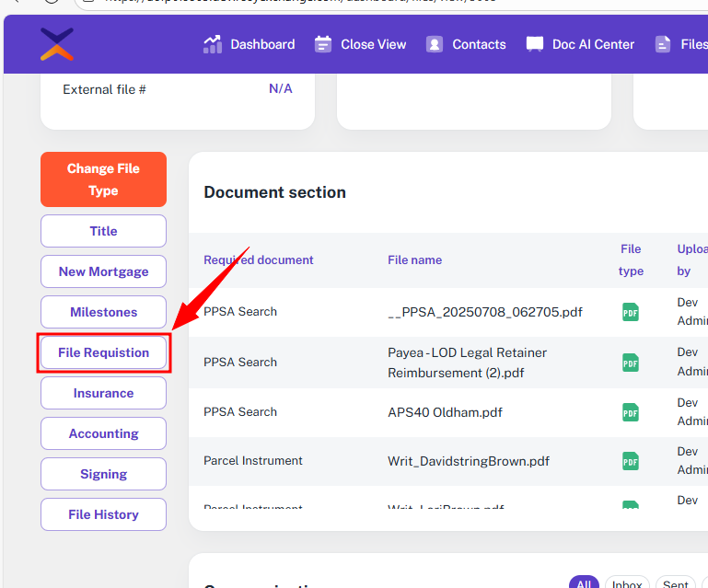
Task: Open the Title section
Action: pyautogui.click(x=103, y=231)
